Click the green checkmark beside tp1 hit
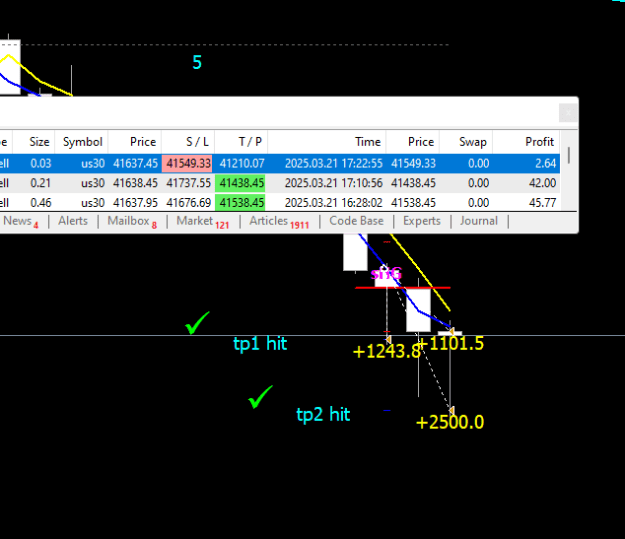 tap(197, 323)
